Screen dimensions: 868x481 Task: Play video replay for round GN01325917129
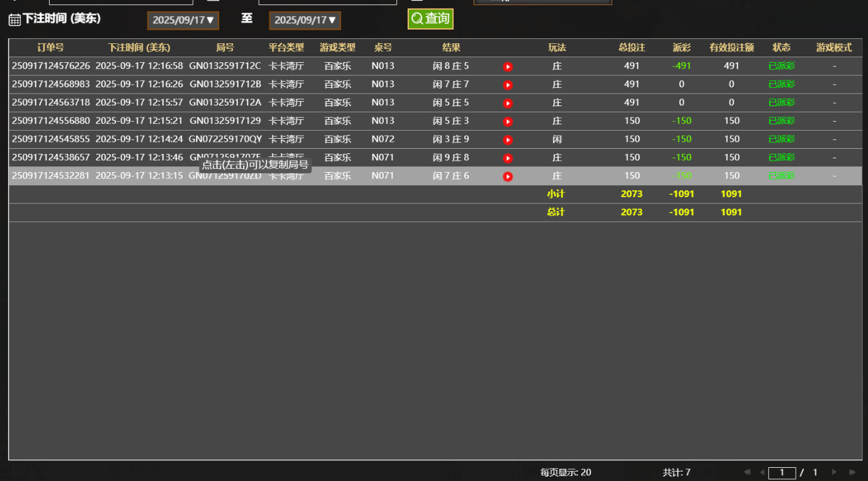[x=508, y=121]
